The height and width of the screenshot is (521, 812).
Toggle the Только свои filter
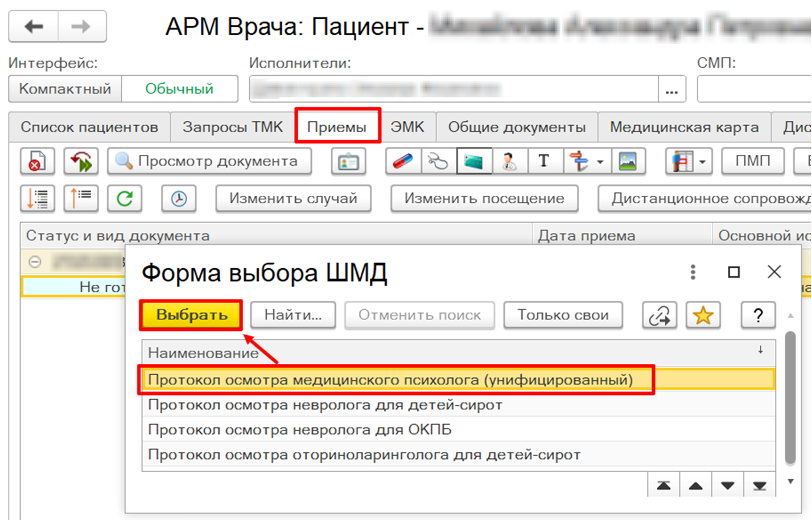pos(563,315)
